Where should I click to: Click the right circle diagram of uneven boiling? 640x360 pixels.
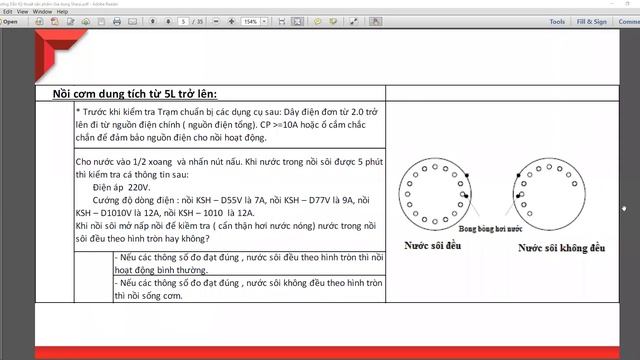549,194
